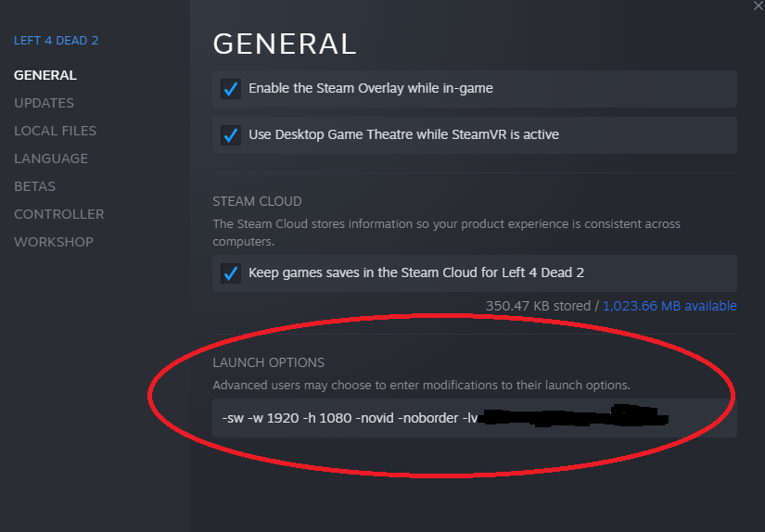
Task: Click the Steam Cloud description paragraph
Action: 446,232
